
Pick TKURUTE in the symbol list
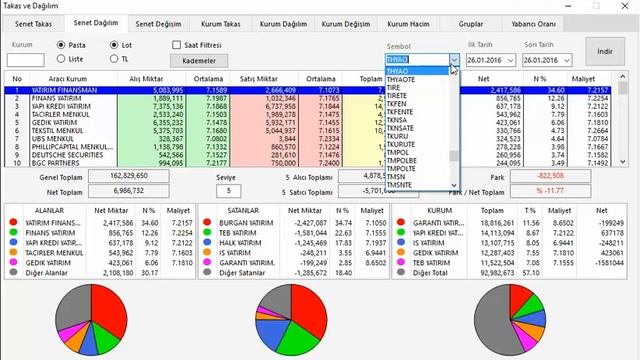click(417, 144)
